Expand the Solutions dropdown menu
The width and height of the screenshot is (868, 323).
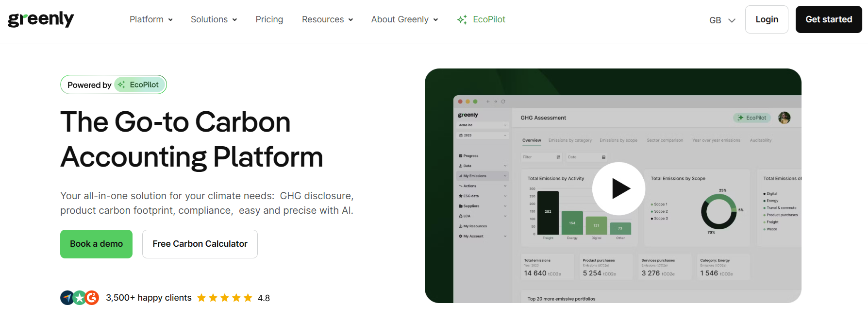click(214, 19)
